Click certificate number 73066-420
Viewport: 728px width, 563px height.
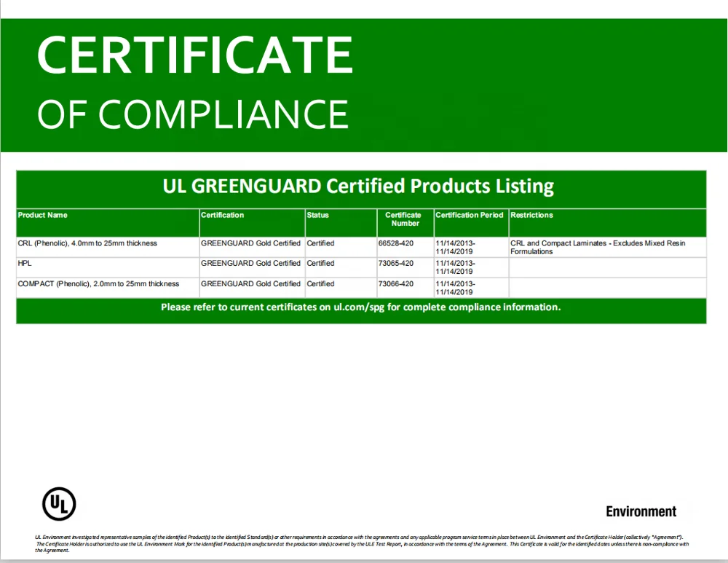tap(395, 284)
